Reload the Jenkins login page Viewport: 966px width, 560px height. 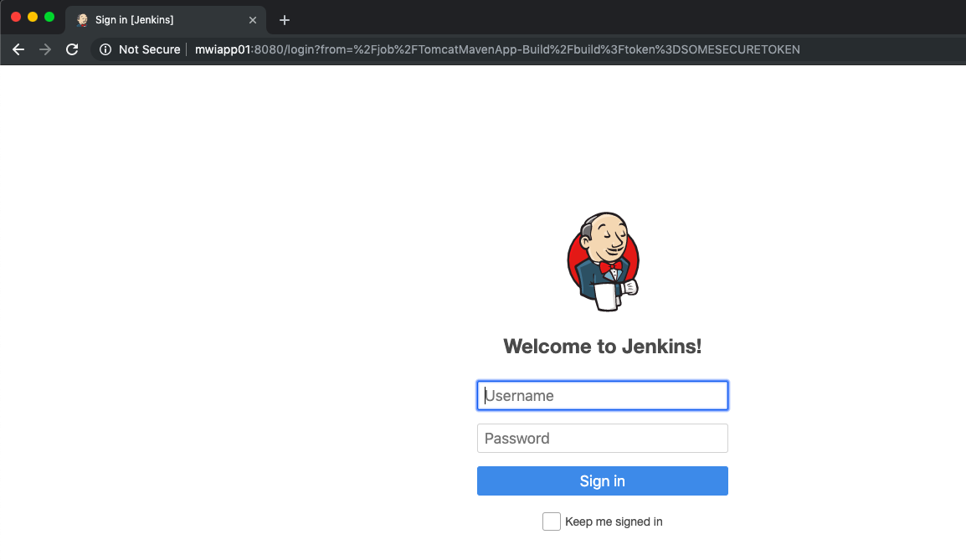click(72, 49)
